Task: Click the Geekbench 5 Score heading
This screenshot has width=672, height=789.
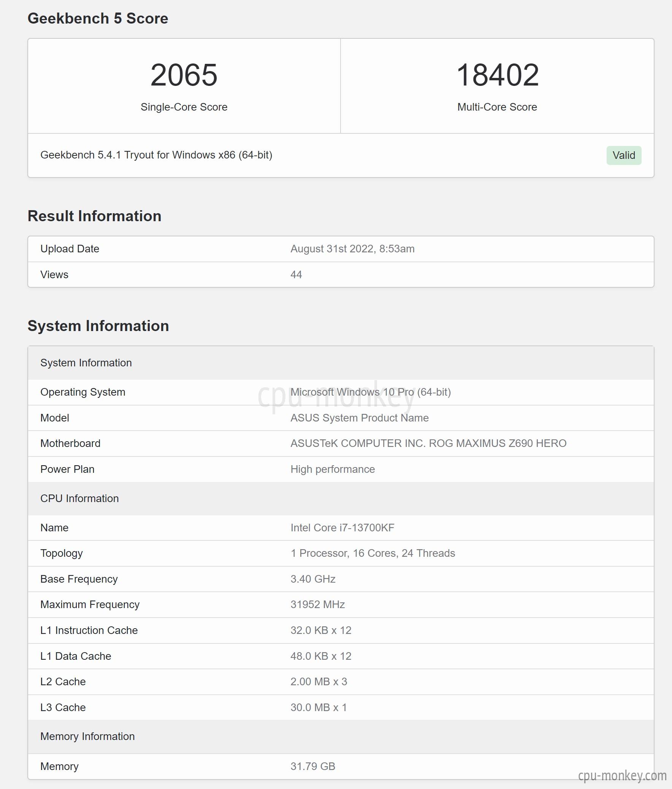Action: click(98, 18)
